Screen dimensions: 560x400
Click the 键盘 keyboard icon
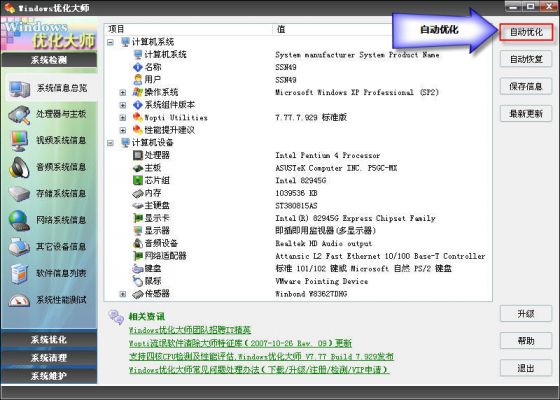tap(138, 269)
